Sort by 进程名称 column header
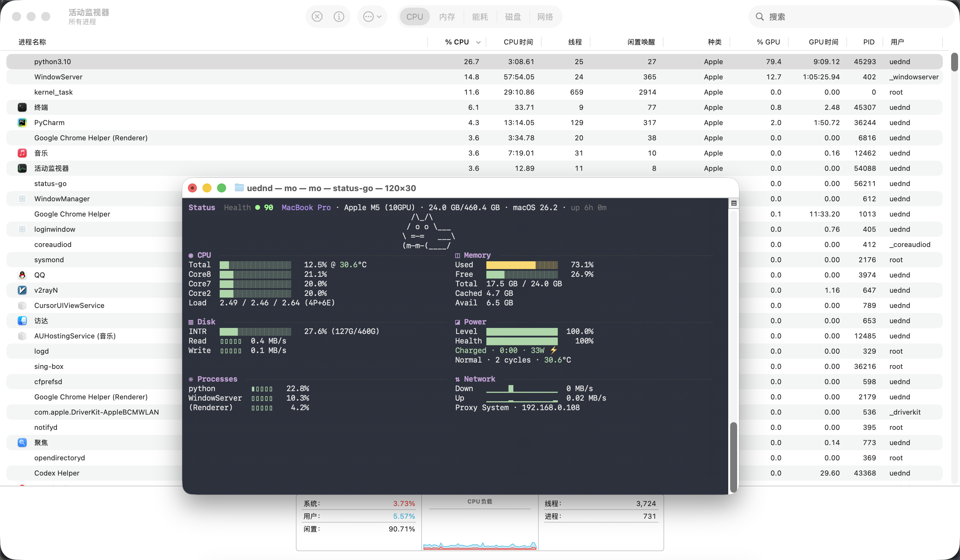Screen dimensions: 960x560 [x=32, y=42]
